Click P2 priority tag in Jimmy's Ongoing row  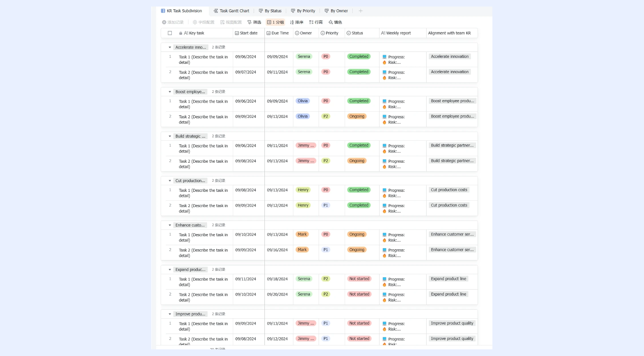tap(326, 161)
